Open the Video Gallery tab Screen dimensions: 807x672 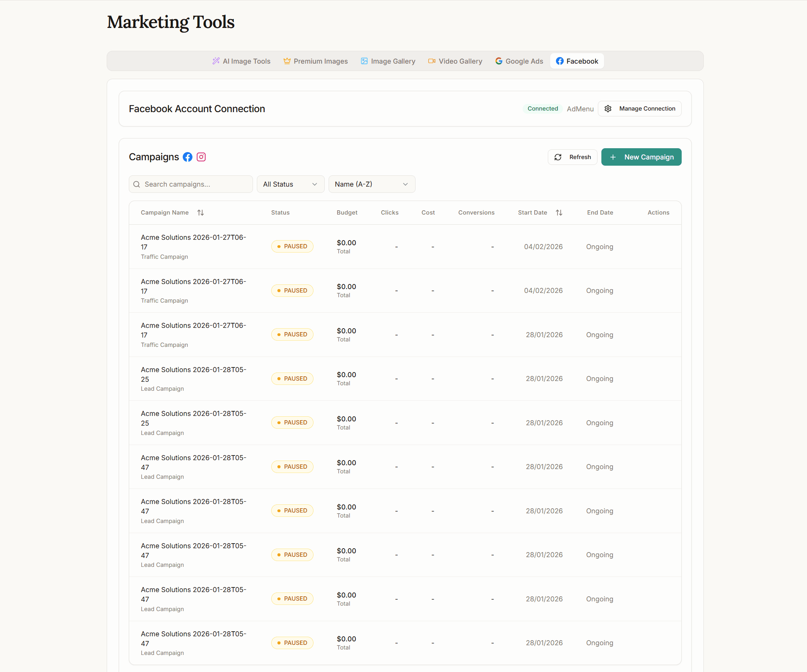click(x=455, y=61)
